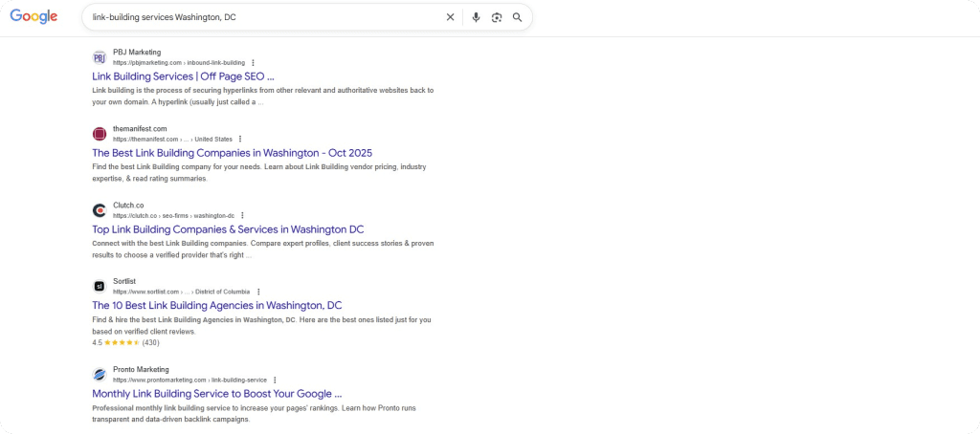Clear the search query with the X icon

450,17
